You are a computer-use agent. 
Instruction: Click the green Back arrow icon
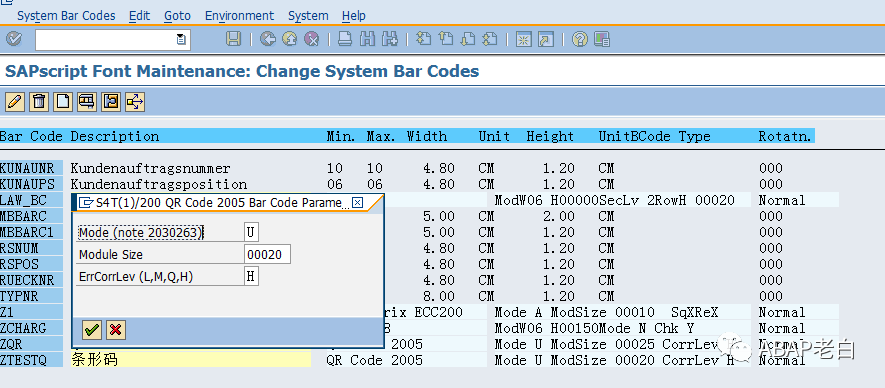268,39
